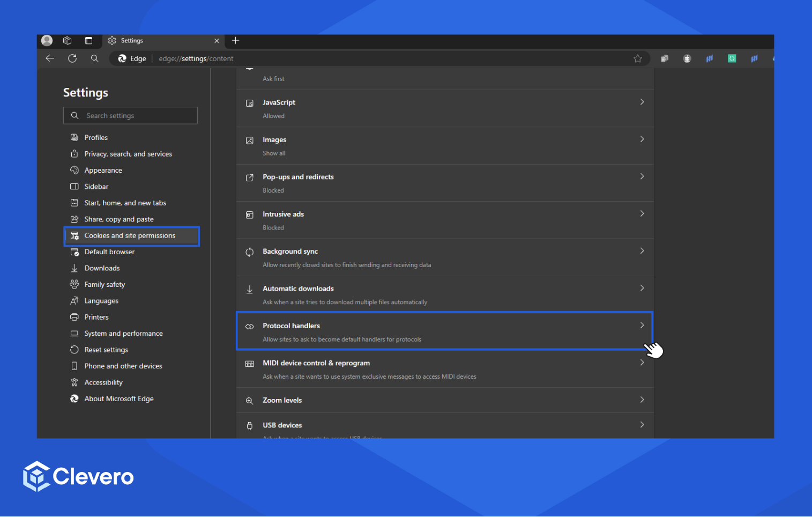Open the tab actions menu icon

pos(88,41)
